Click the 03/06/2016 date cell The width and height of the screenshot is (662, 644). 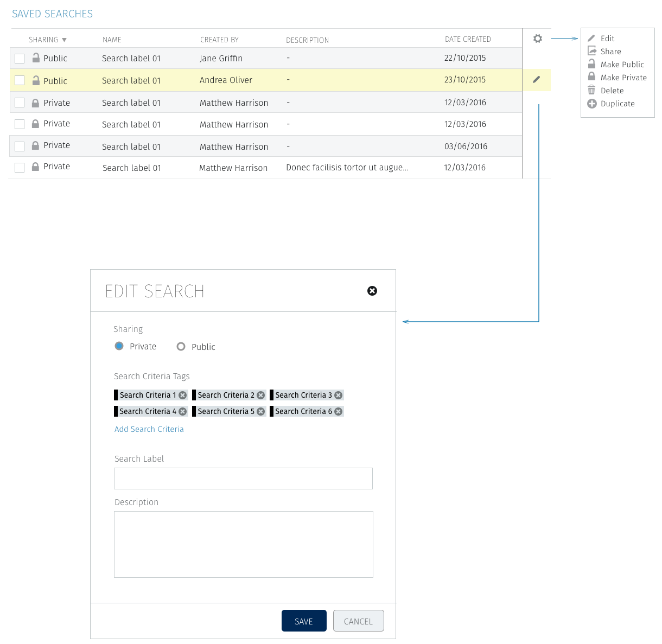click(x=466, y=146)
